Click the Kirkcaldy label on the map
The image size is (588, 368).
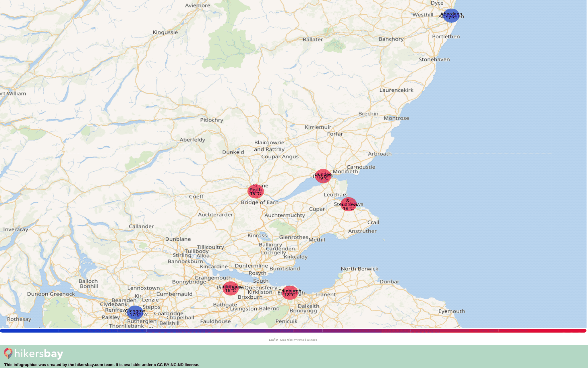point(296,257)
